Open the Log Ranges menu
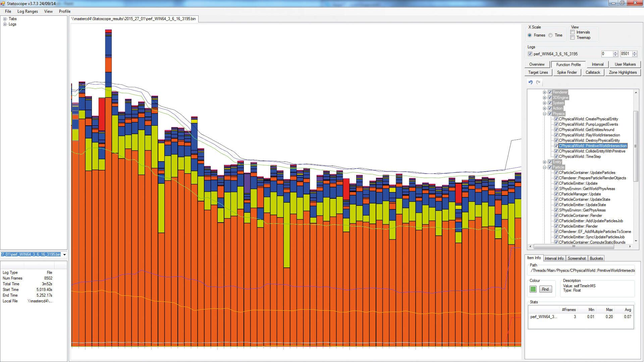 click(x=28, y=11)
